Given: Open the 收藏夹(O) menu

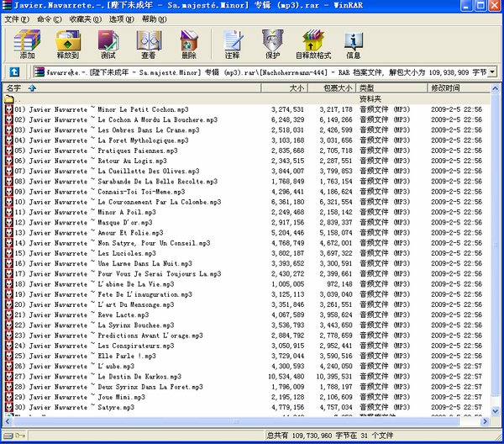Looking at the screenshot, I should [x=85, y=19].
